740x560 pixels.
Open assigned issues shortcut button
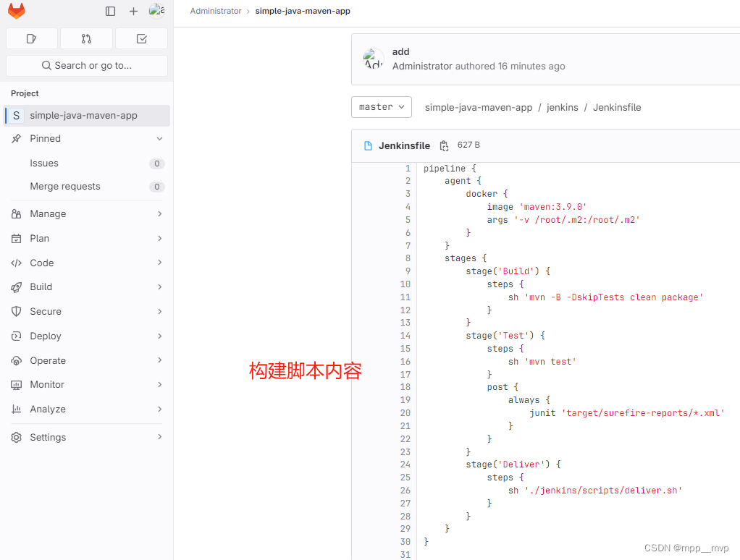pos(32,38)
